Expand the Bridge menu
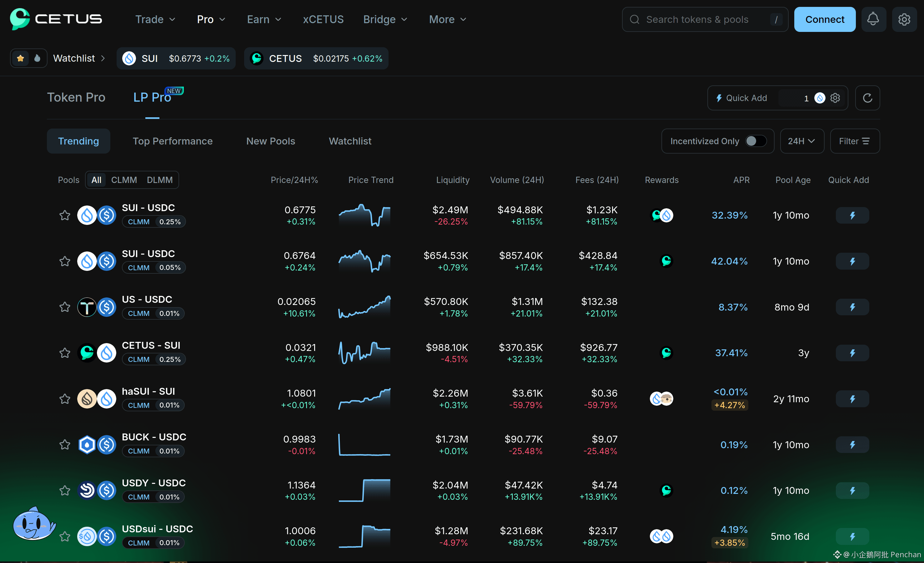924x563 pixels. [385, 19]
